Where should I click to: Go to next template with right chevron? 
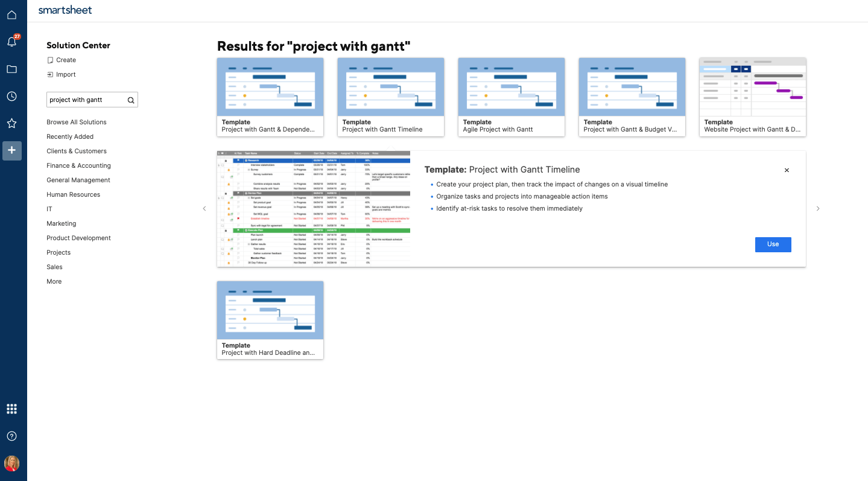[818, 209]
